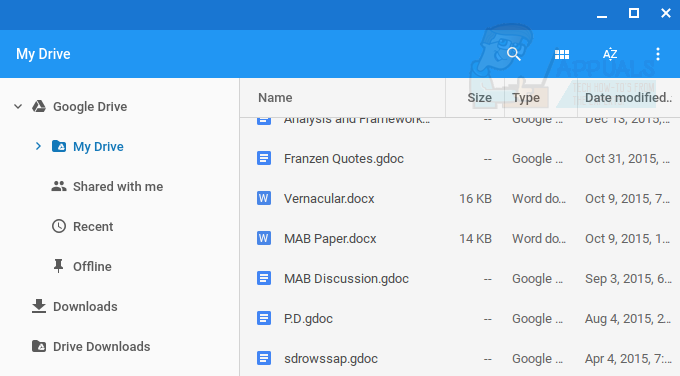Screen dimensions: 680x376
Task: Select sdrowssap.gdoc file name
Action: pyautogui.click(x=330, y=359)
